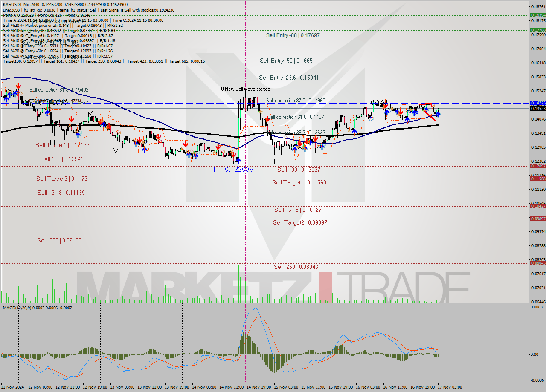The width and height of the screenshot is (546, 392).
Task: Click 'Sell 250 | 0.09138' label
Action: (59, 240)
